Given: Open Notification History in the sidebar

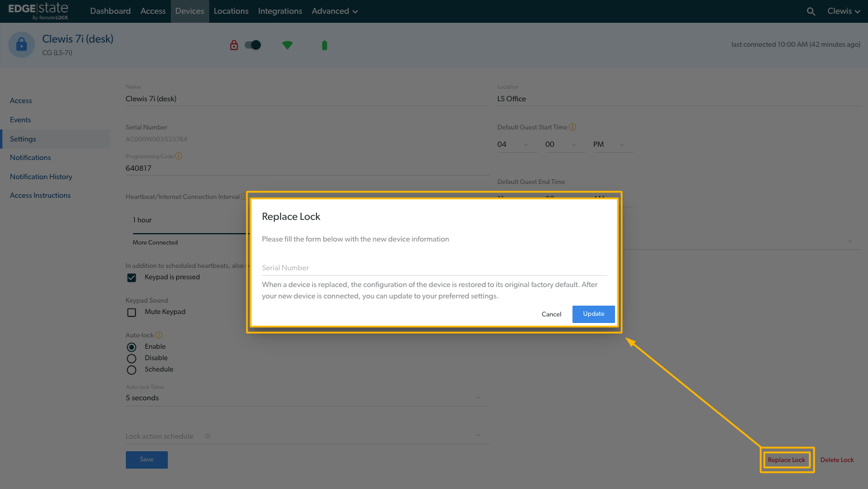Looking at the screenshot, I should [41, 177].
